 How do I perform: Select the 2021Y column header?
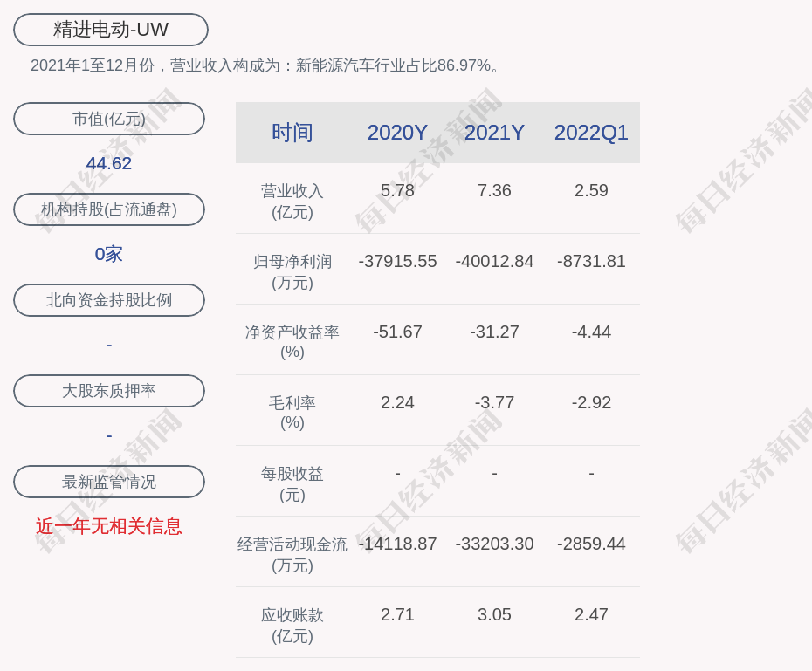point(494,133)
